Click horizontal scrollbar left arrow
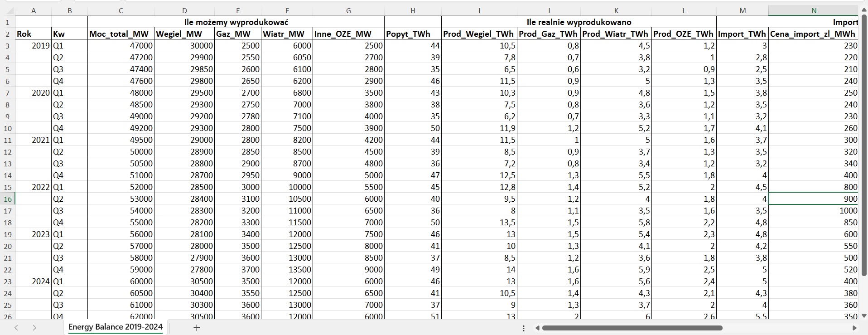 point(537,328)
